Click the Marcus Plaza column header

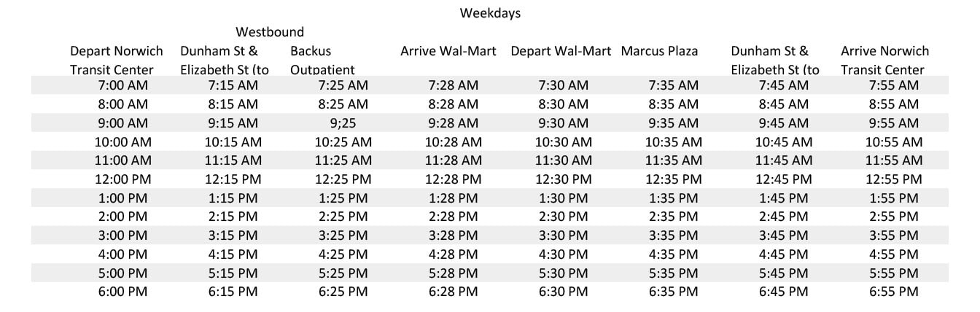pos(659,52)
